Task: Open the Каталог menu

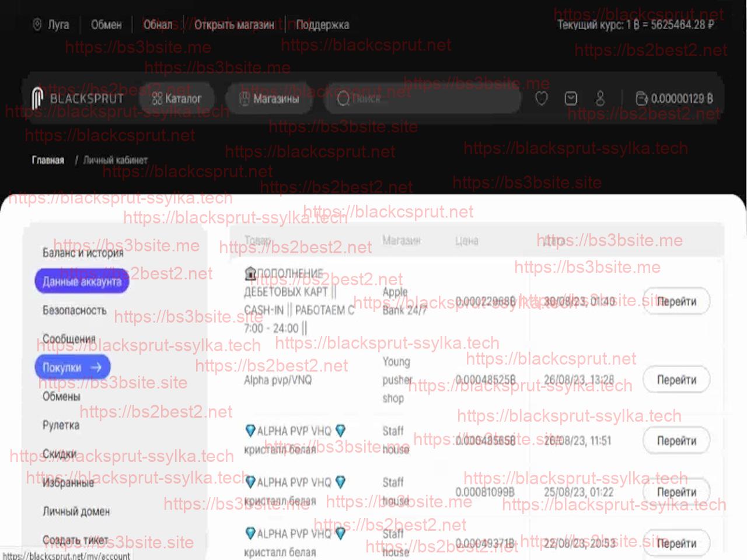Action: pyautogui.click(x=177, y=99)
